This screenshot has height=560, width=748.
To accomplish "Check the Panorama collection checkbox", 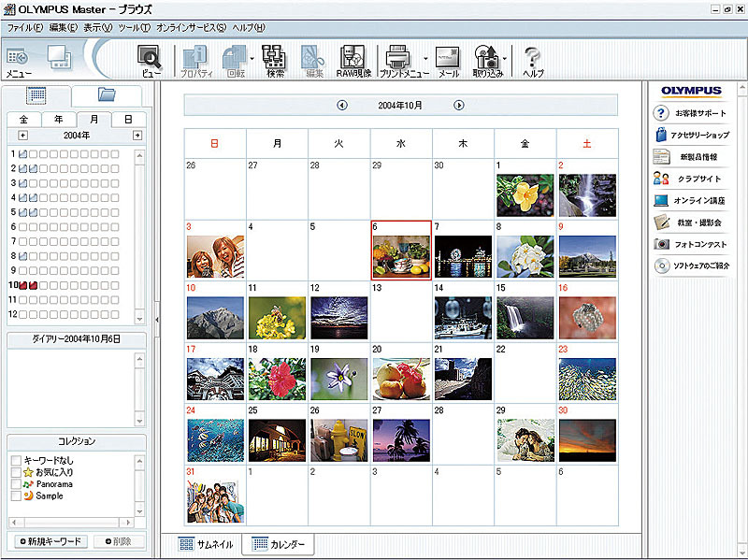I will click(16, 484).
